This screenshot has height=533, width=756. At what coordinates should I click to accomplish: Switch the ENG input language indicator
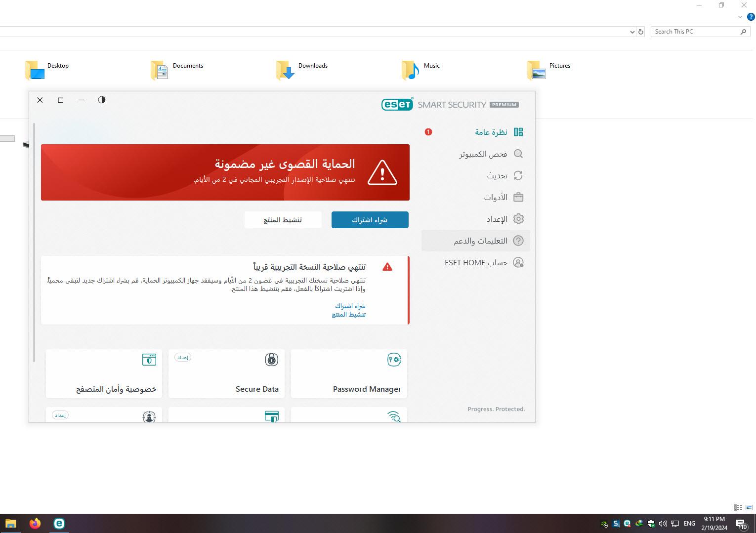coord(689,524)
